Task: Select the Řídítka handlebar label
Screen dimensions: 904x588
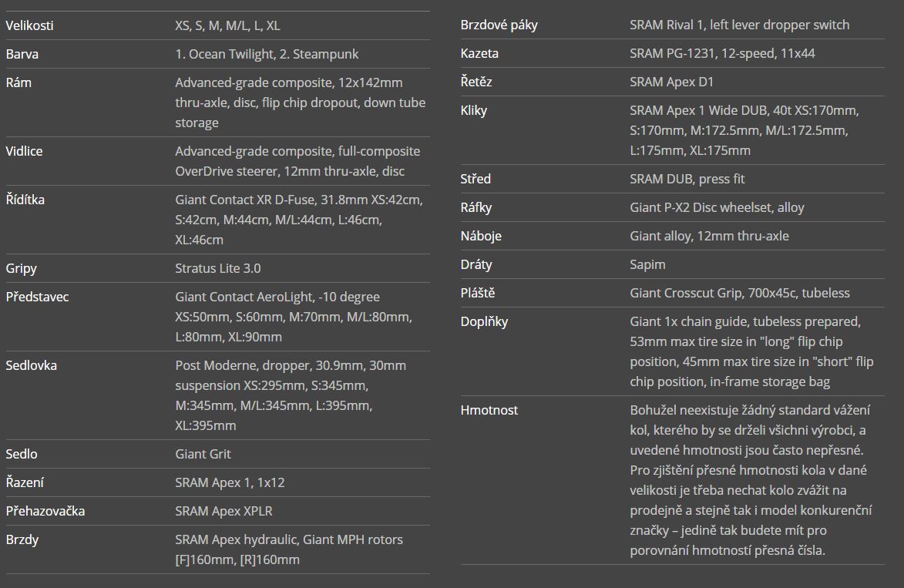Action: click(x=25, y=200)
